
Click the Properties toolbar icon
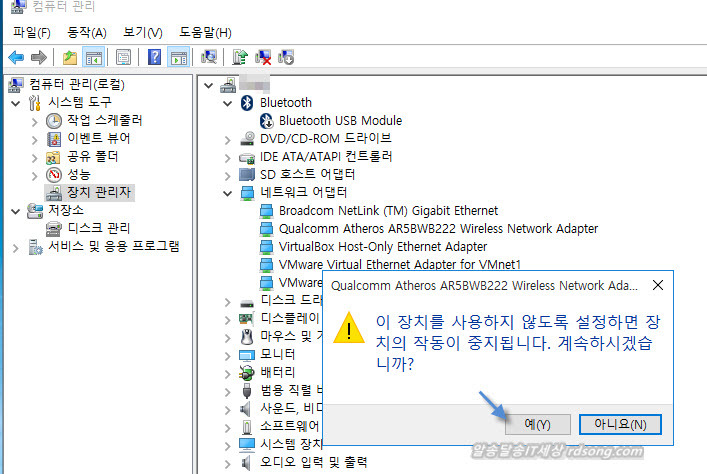pos(124,58)
